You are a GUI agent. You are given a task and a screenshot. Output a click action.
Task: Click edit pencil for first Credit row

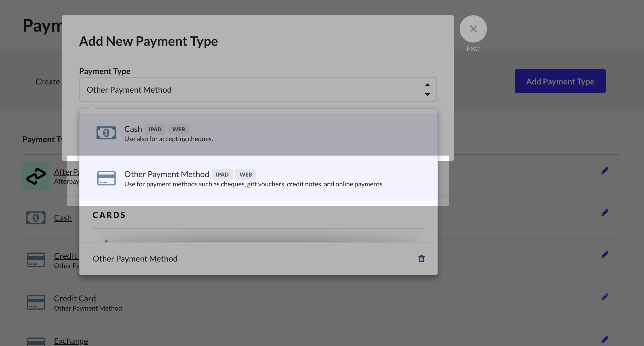pos(605,254)
